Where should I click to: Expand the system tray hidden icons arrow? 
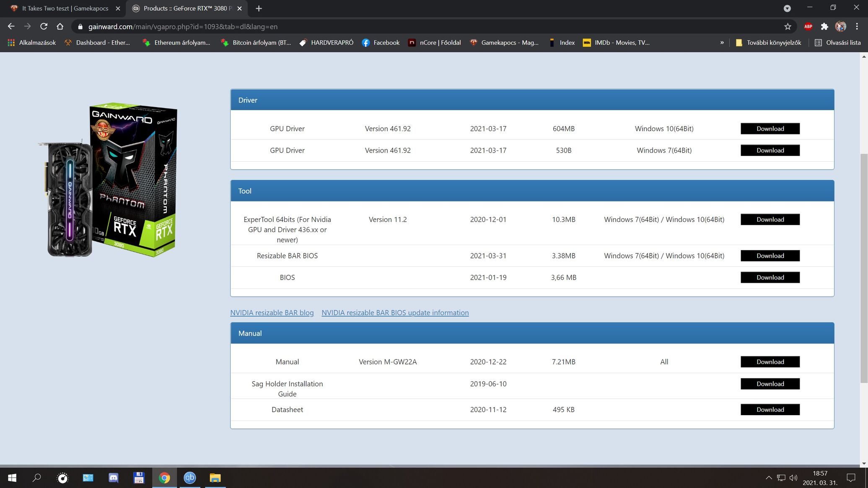[769, 478]
